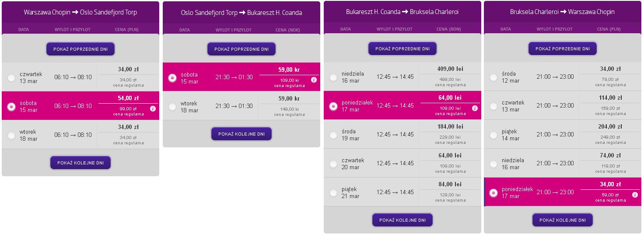Open info icon on the 64,00 lei selected flight
The height and width of the screenshot is (237, 644).
475,108
